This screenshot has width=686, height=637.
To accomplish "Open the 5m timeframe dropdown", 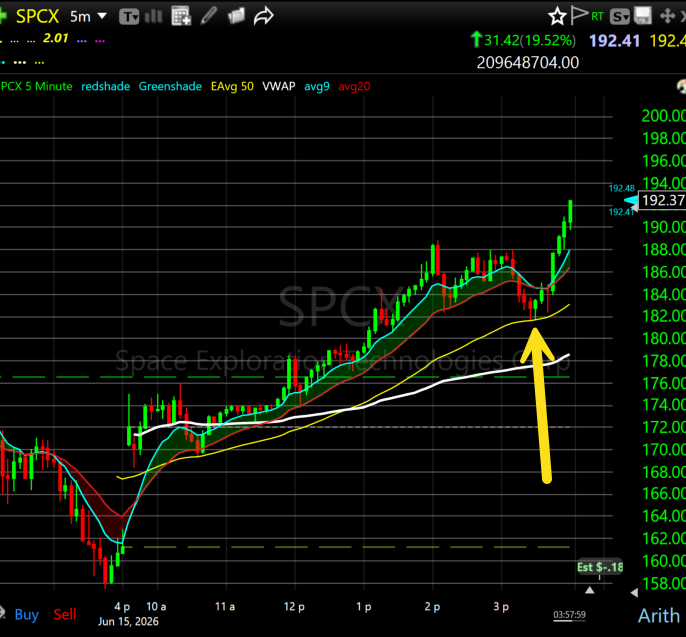I will pos(88,17).
